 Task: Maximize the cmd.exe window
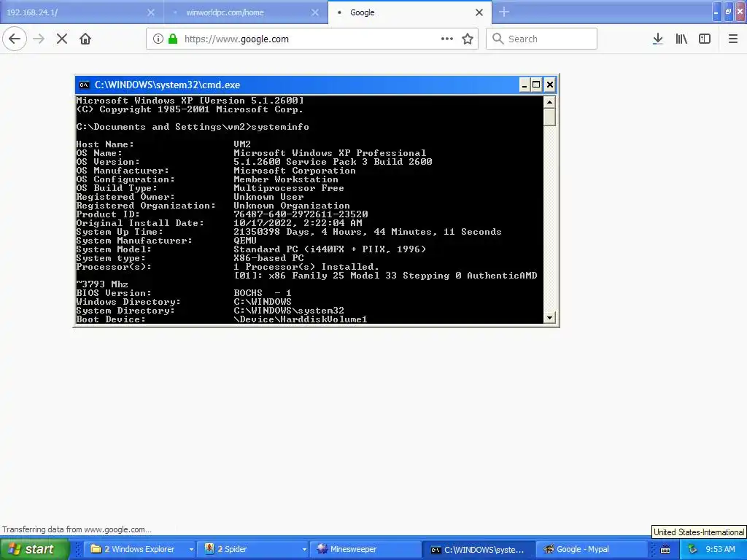click(x=536, y=85)
